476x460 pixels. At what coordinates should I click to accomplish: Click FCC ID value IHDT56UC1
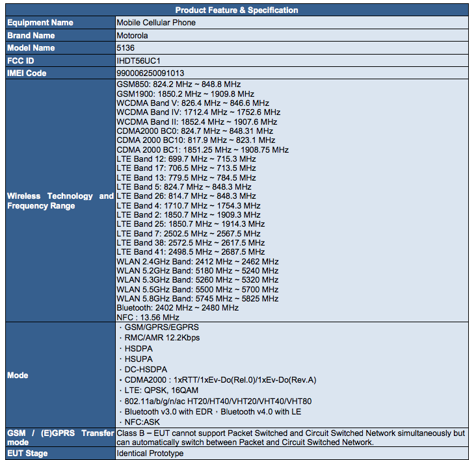[x=138, y=60]
